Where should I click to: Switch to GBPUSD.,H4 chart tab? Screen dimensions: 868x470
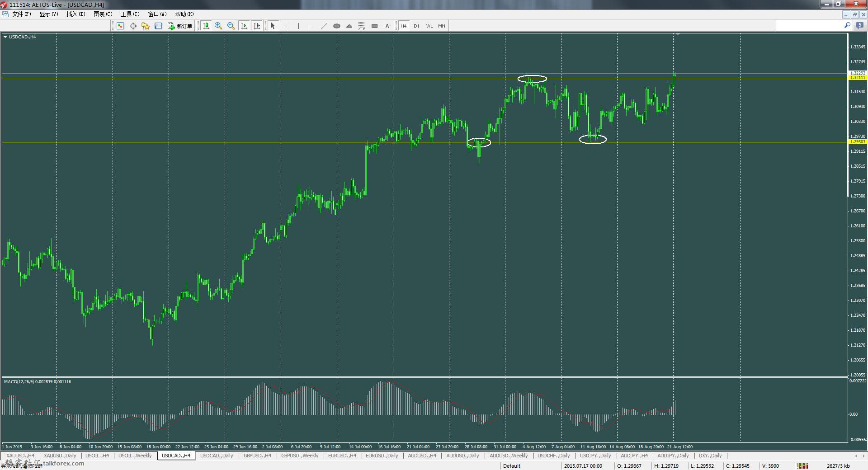tap(258, 456)
